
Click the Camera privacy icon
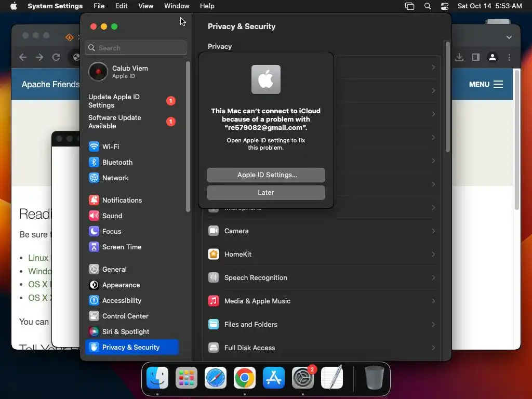[214, 231]
